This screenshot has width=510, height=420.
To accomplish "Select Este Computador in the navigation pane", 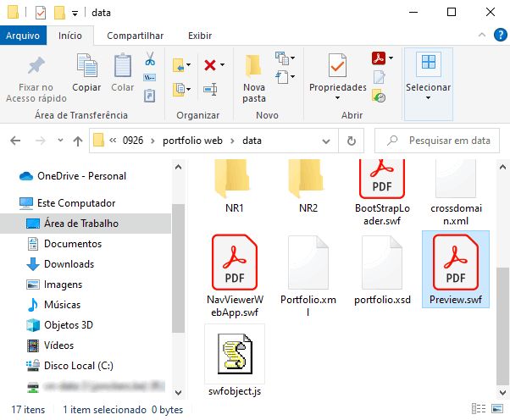I will (x=76, y=203).
